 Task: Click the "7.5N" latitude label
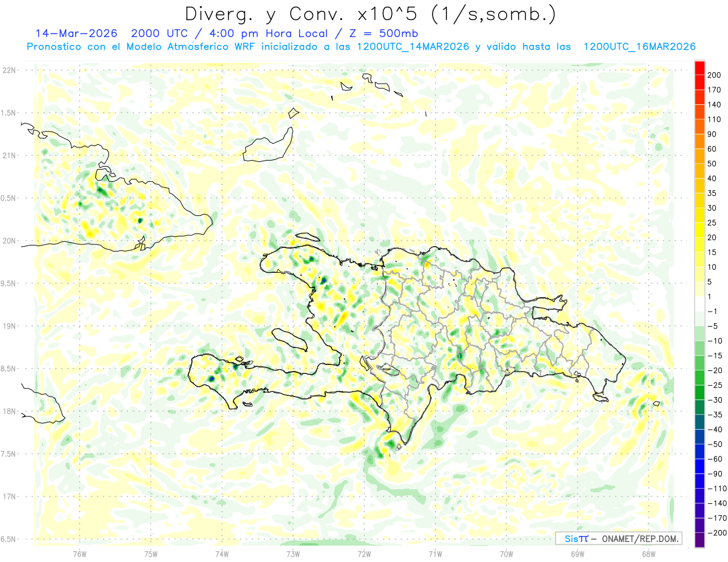[x=8, y=454]
